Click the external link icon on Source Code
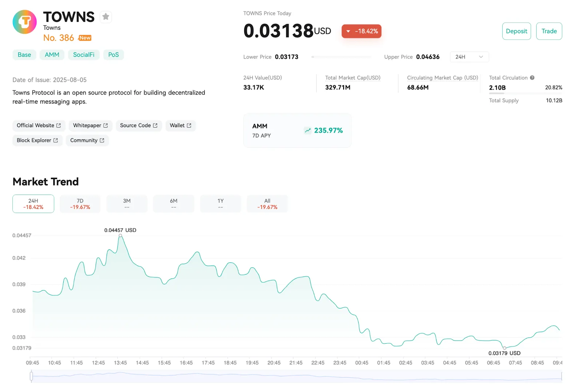582x392 pixels. (x=155, y=125)
